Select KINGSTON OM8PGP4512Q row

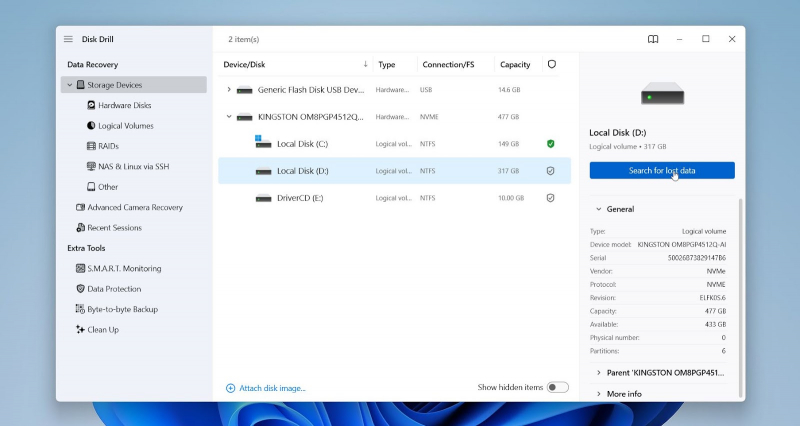tap(394, 117)
